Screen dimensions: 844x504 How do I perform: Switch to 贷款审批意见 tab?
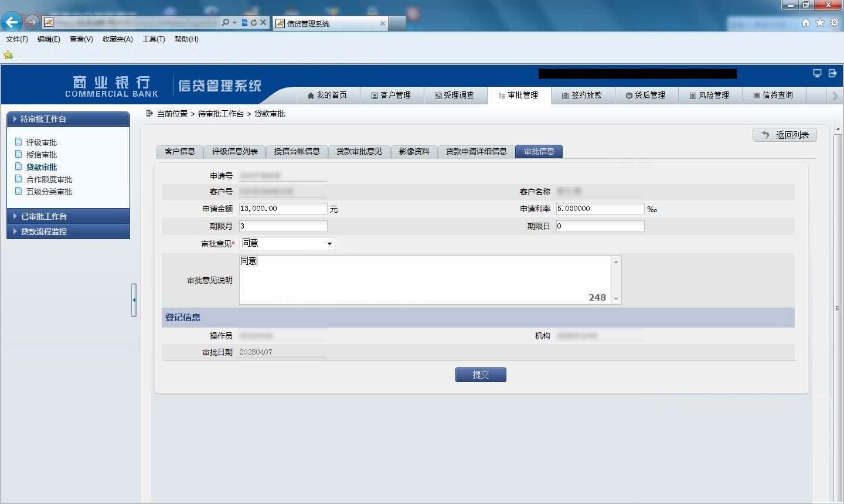coord(359,151)
